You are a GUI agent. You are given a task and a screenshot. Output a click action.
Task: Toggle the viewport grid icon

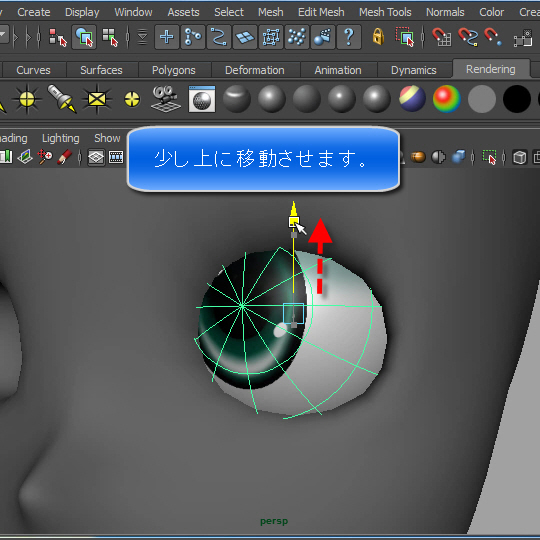coord(96,157)
